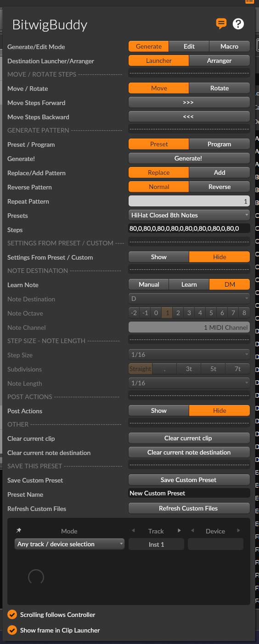Set Learn Note to Manual
The image size is (259, 644).
[x=149, y=284]
